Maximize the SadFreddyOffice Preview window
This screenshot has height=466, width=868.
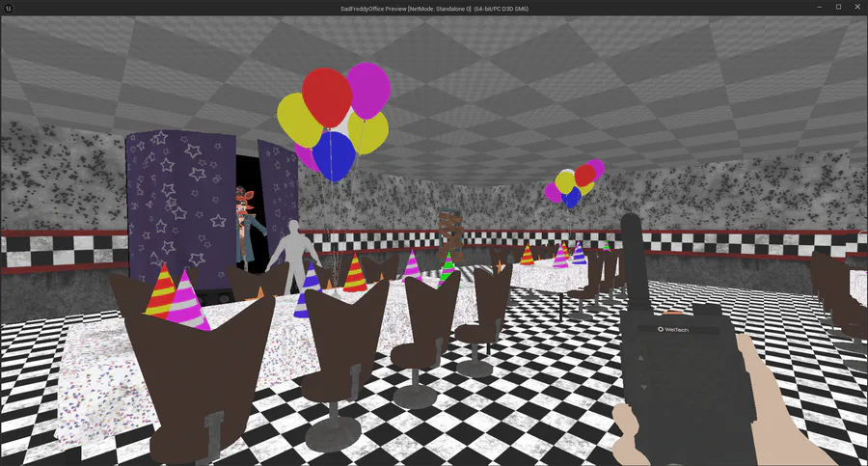[x=839, y=7]
